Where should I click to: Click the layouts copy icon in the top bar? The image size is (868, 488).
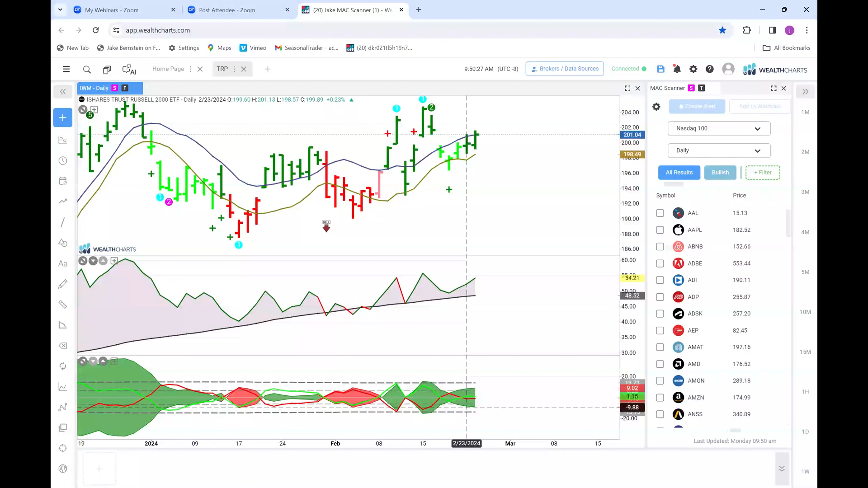(107, 69)
